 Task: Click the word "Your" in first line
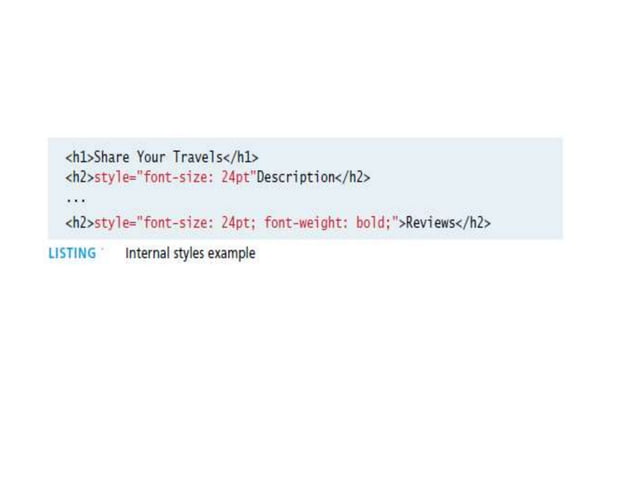point(151,157)
